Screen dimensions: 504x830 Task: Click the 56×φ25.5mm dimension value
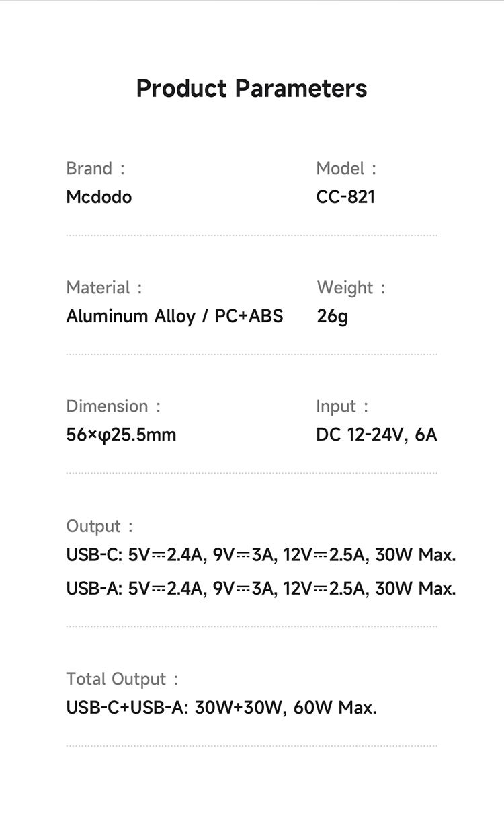coord(121,435)
